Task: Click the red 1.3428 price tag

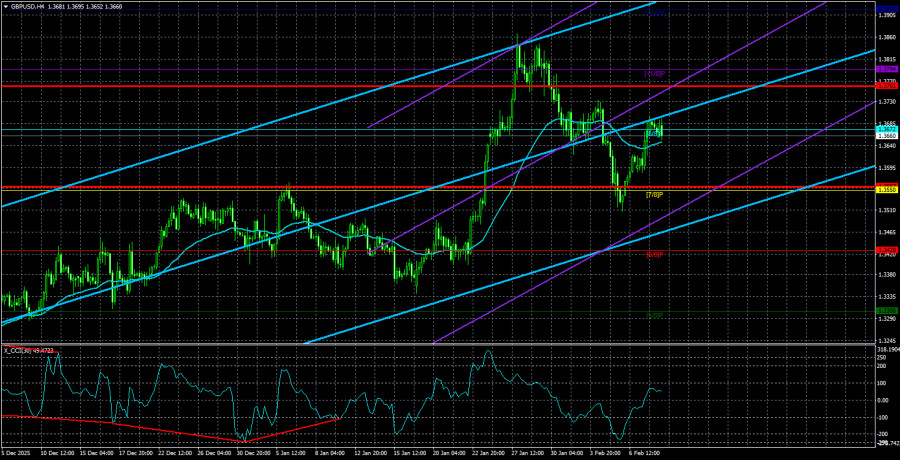Action: click(886, 250)
